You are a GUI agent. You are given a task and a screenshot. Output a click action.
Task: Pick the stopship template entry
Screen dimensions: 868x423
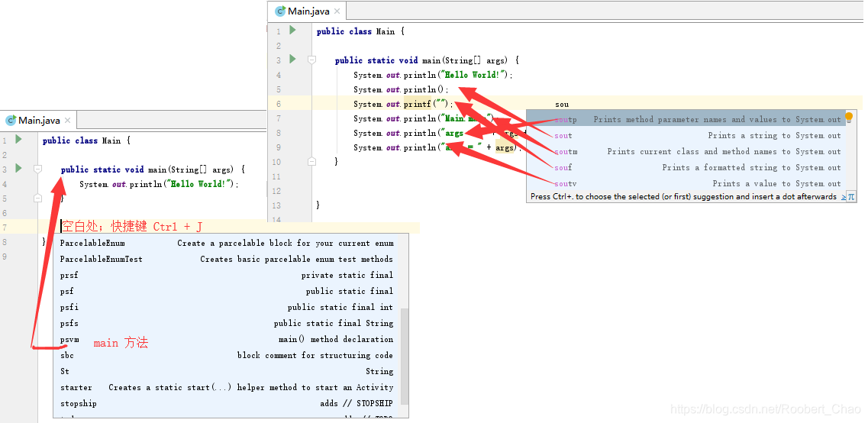(x=227, y=404)
